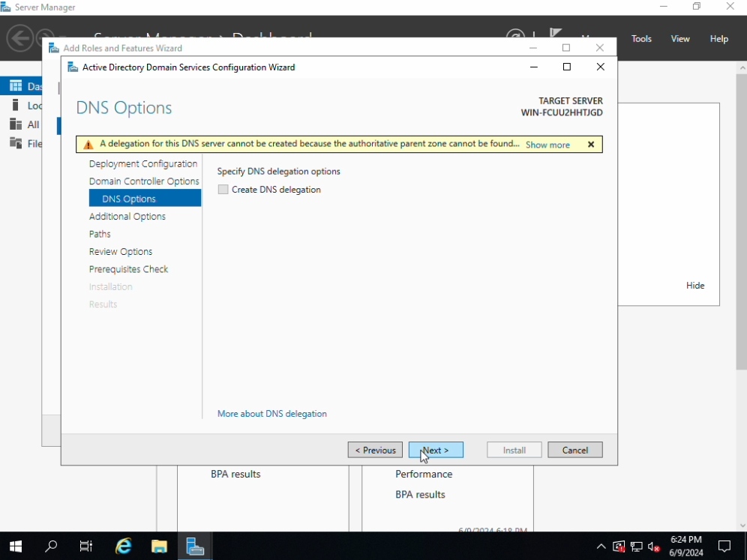Click Server Manager notifications flag icon
The width and height of the screenshot is (747, 560).
556,34
